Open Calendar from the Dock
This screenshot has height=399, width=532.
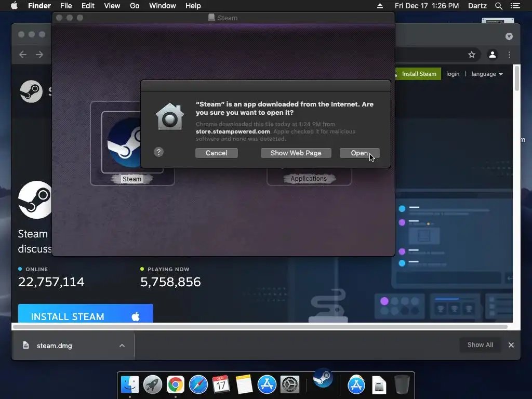pyautogui.click(x=221, y=385)
